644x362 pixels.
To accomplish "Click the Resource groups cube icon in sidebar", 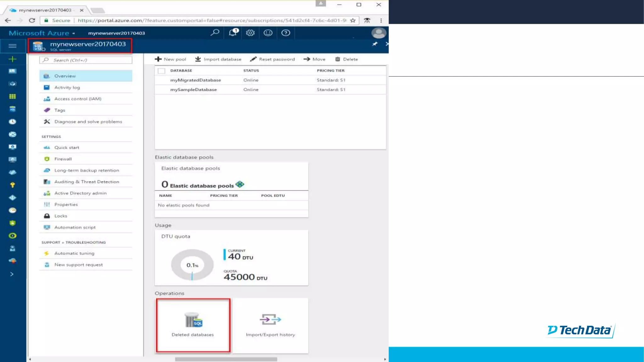I will [x=13, y=84].
